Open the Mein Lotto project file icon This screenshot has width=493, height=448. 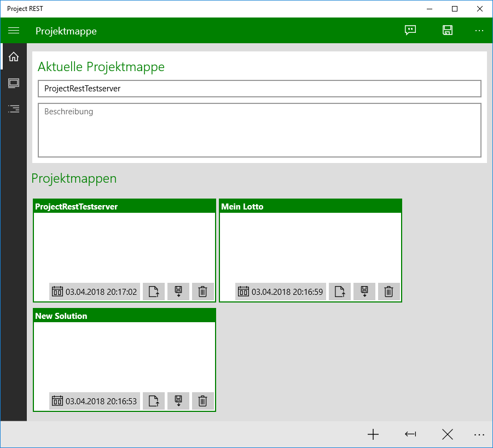340,292
